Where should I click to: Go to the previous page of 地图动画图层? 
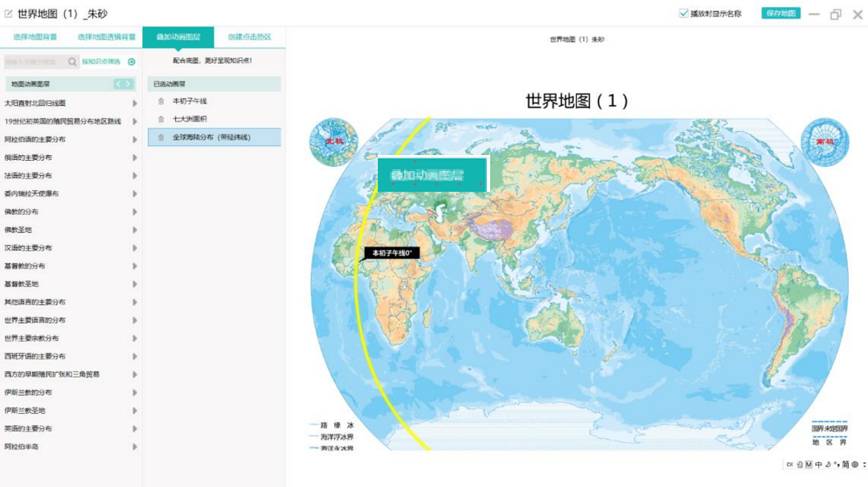click(118, 84)
